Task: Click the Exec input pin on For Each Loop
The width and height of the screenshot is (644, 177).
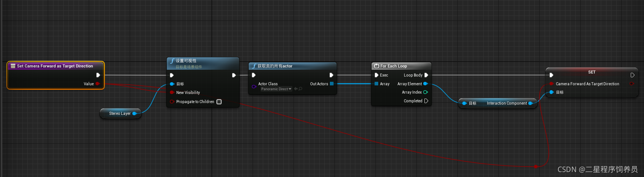Action: [377, 75]
